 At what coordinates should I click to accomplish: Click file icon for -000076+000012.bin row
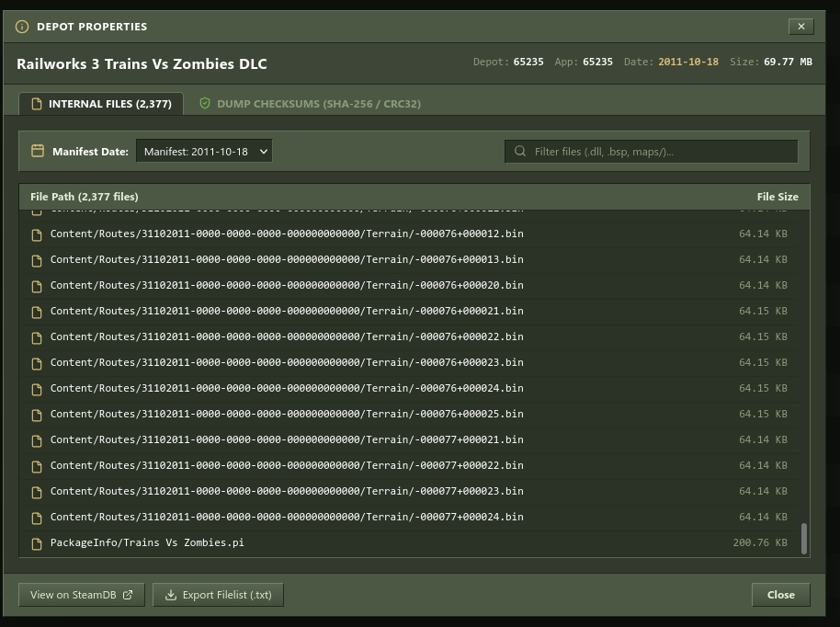point(37,234)
